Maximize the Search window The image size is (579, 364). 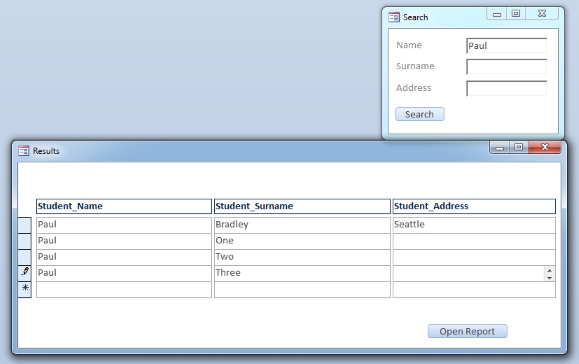[x=516, y=14]
